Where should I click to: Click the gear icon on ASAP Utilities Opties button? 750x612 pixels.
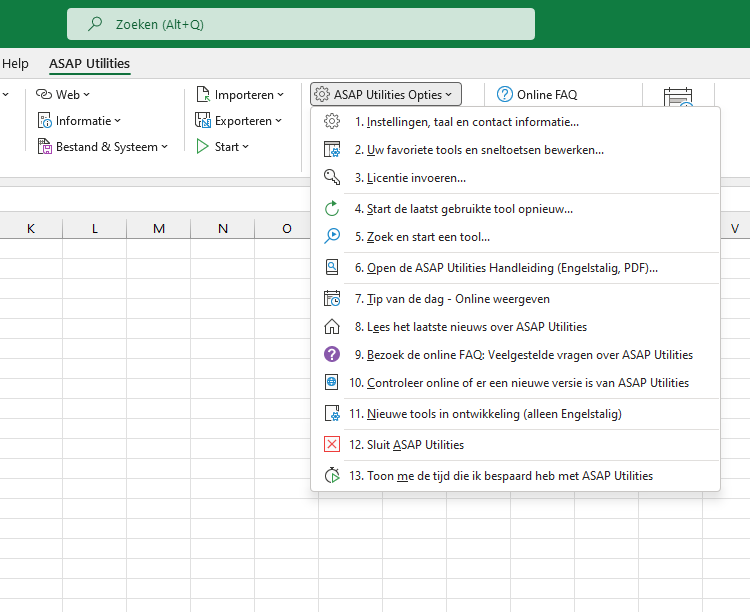pos(322,94)
